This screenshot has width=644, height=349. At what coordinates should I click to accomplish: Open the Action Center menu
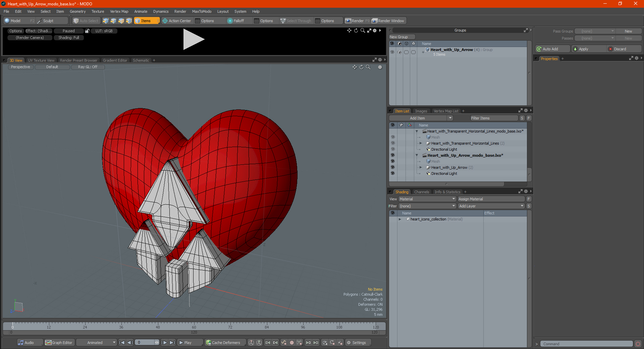point(177,21)
